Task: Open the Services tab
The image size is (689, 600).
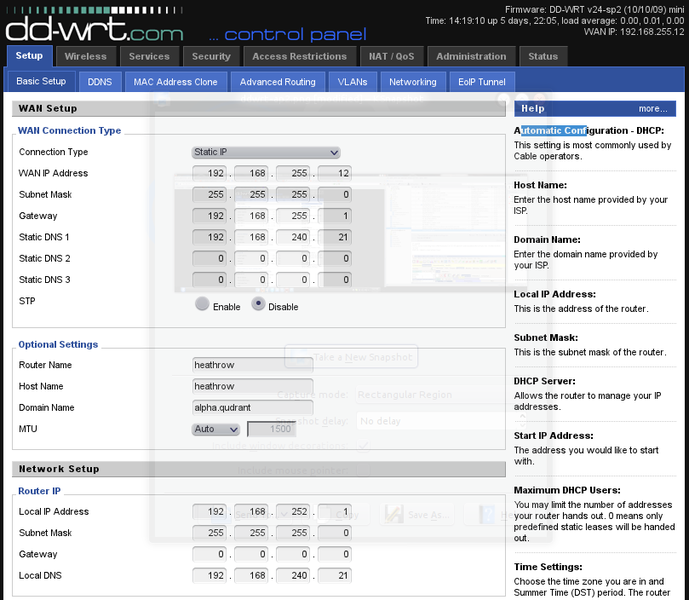Action: click(x=149, y=56)
